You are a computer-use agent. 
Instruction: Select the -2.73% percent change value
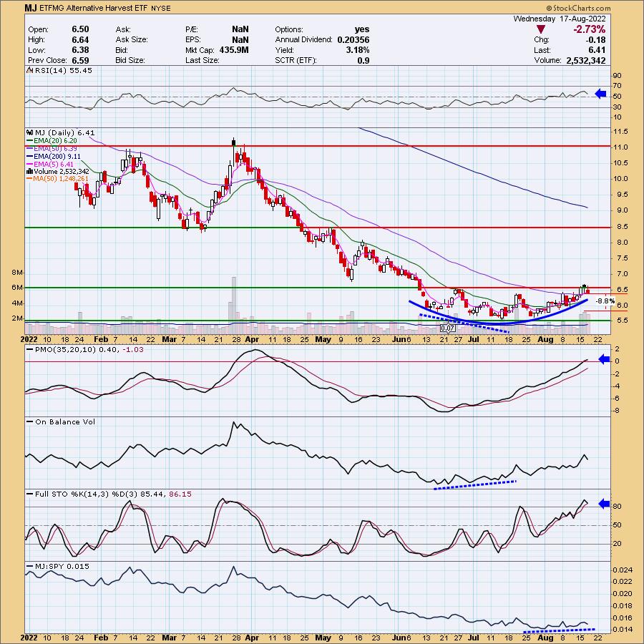pos(589,29)
